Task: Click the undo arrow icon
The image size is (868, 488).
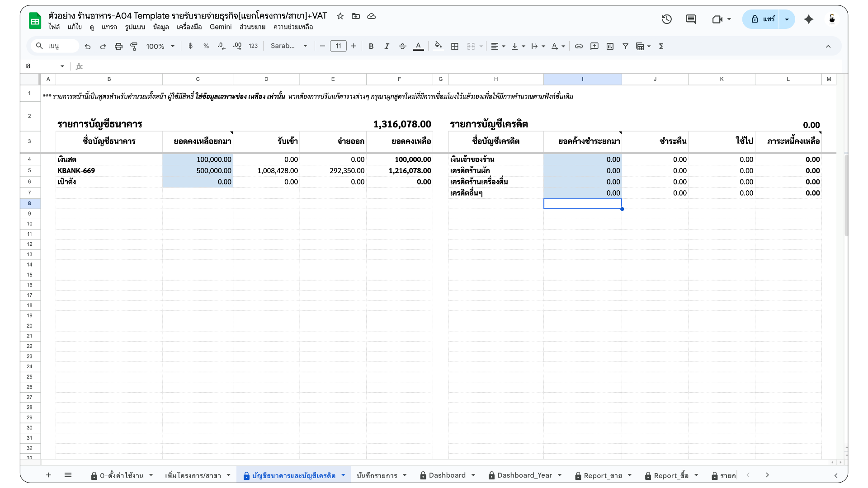Action: (x=88, y=46)
